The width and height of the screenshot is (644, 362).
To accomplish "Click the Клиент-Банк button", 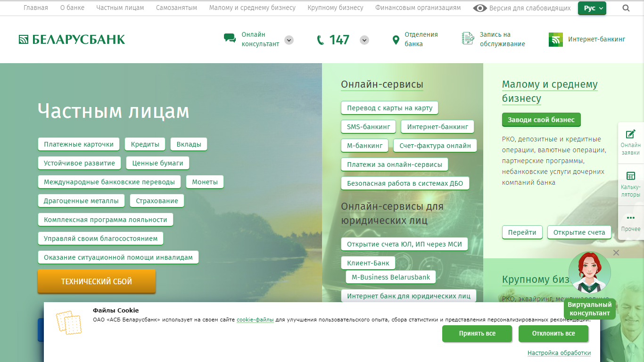I will click(369, 263).
